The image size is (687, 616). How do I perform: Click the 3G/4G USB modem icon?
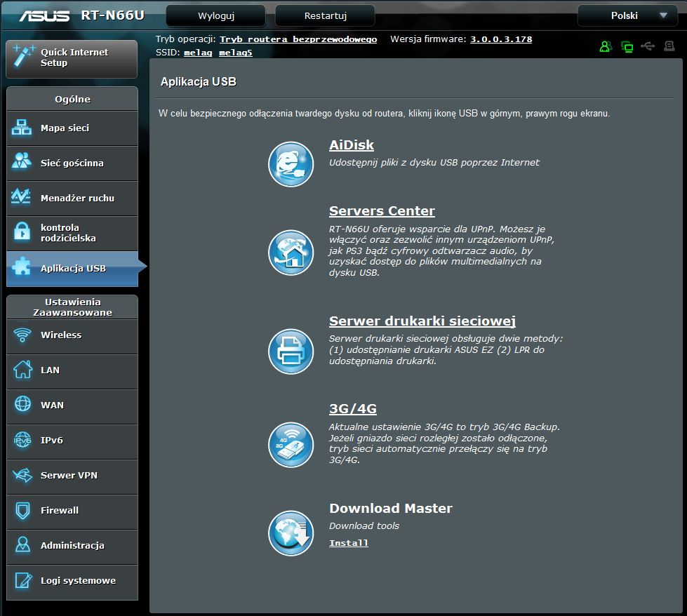click(291, 445)
